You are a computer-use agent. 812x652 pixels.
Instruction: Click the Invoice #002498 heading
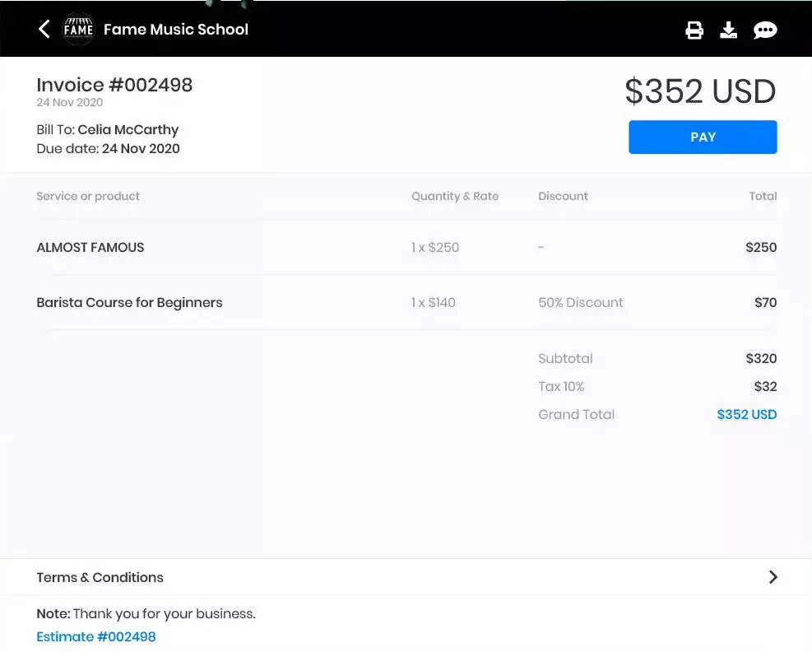[x=114, y=84]
